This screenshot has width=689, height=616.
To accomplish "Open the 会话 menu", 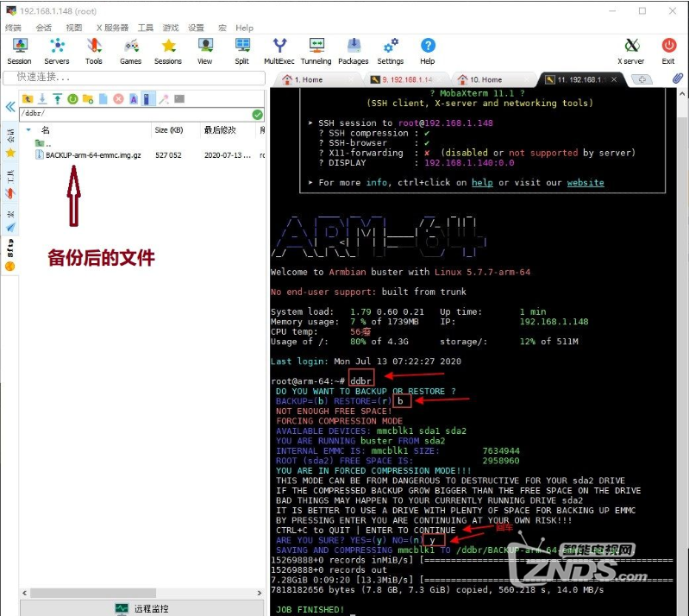I will point(43,28).
